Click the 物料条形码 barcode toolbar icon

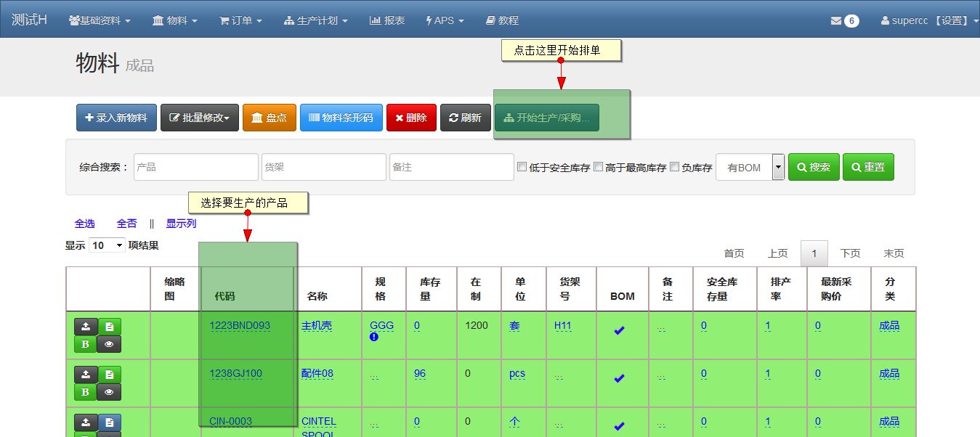click(x=341, y=117)
